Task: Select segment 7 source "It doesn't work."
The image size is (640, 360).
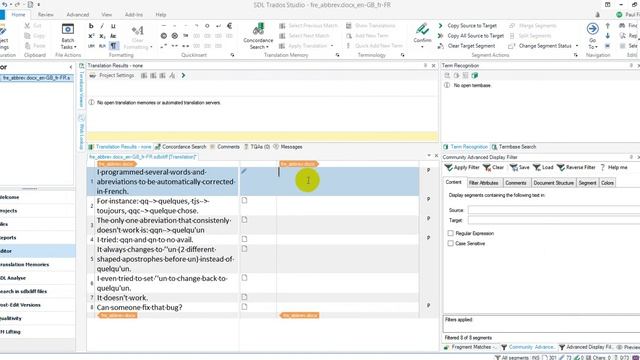Action: point(122,298)
